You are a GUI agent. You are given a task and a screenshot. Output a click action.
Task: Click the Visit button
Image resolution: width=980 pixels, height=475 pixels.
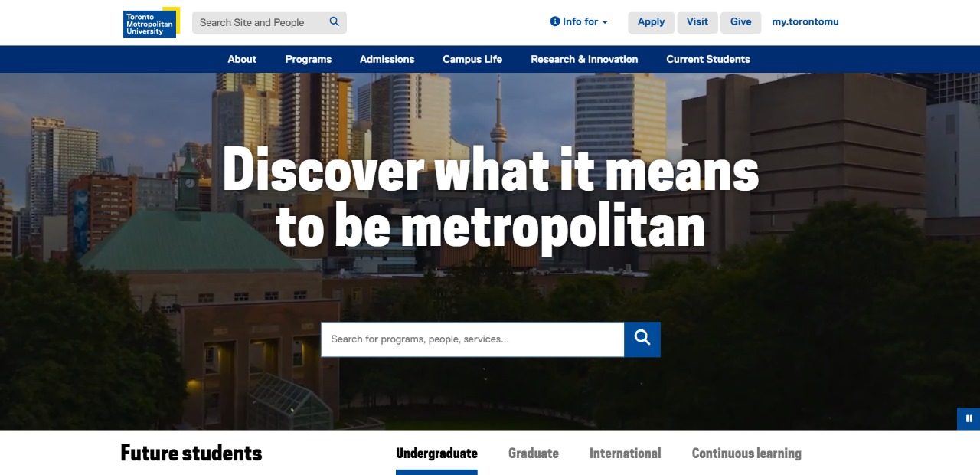tap(697, 22)
